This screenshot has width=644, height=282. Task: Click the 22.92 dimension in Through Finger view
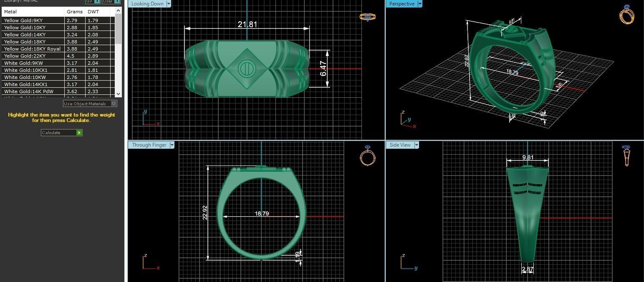pyautogui.click(x=205, y=213)
